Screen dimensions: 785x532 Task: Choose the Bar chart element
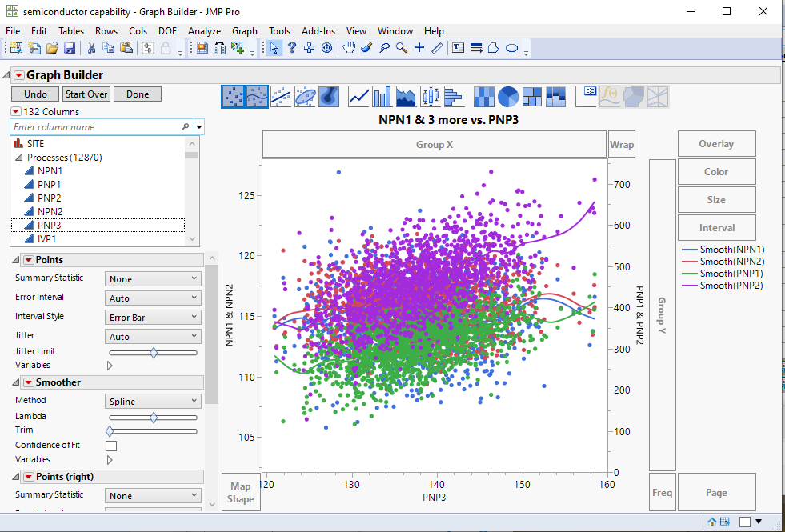tap(381, 96)
